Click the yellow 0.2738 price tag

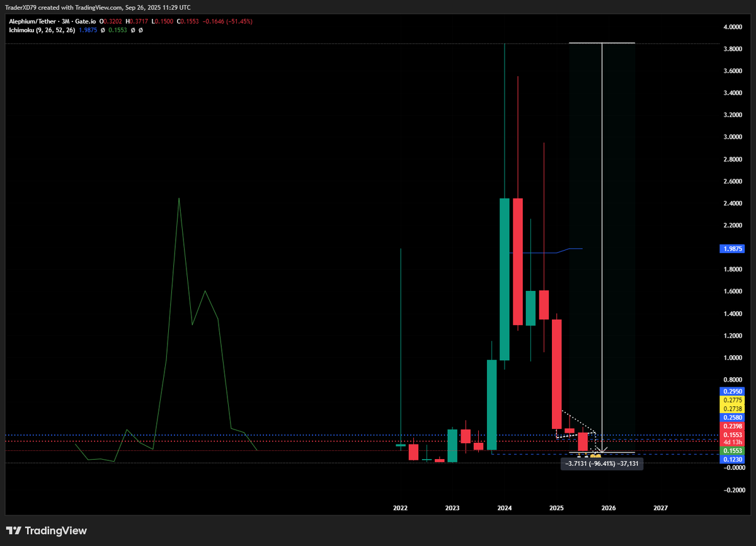pyautogui.click(x=733, y=409)
